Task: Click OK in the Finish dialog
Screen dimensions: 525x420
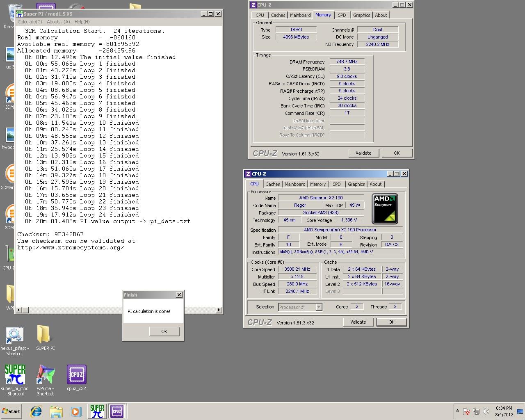Action: [x=164, y=331]
